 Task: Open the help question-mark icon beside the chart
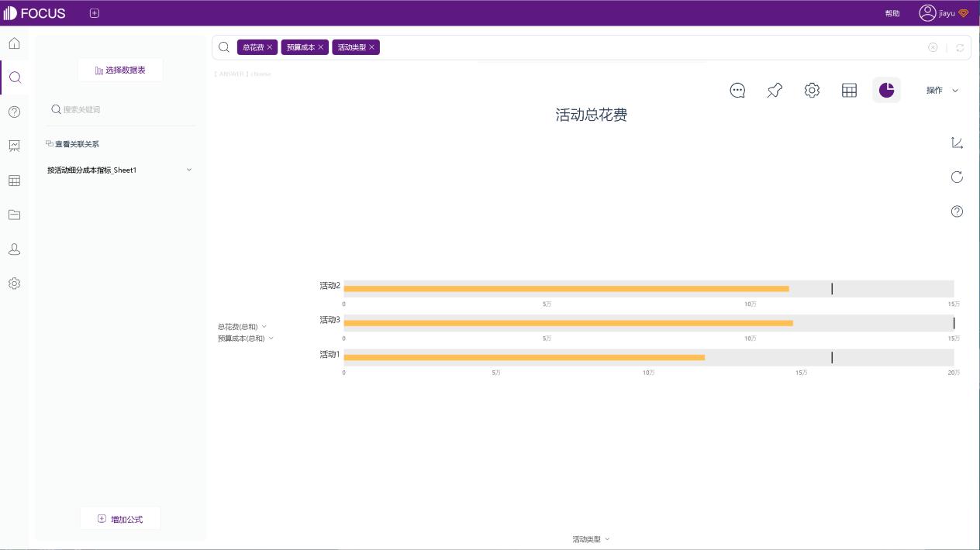(957, 211)
